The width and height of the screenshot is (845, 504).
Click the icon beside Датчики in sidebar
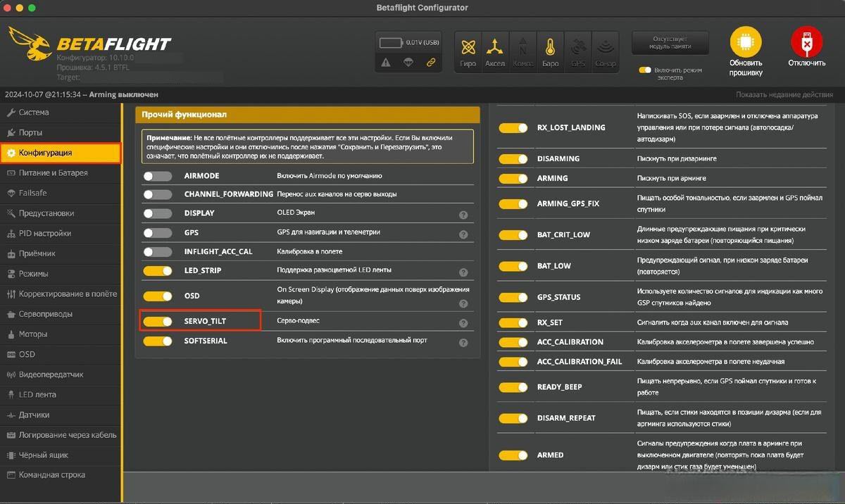click(x=11, y=415)
